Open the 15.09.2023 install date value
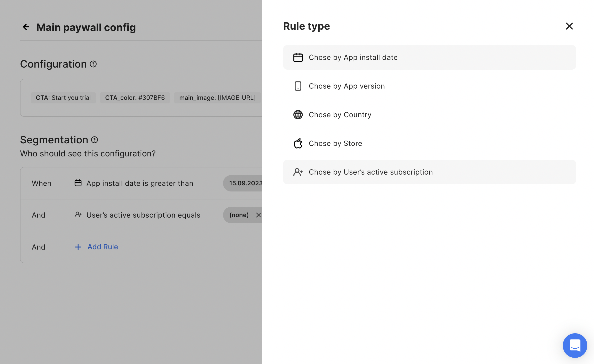The image size is (594, 364). tap(245, 183)
